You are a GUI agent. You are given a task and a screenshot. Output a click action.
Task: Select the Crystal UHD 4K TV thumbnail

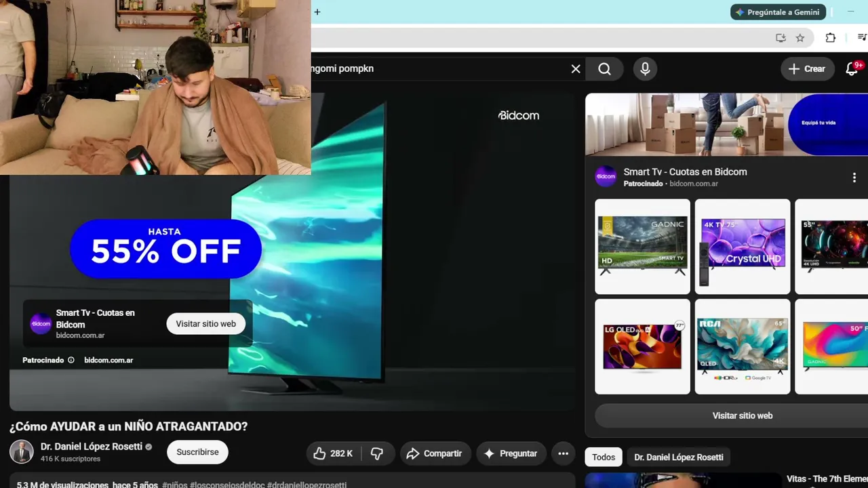point(743,247)
